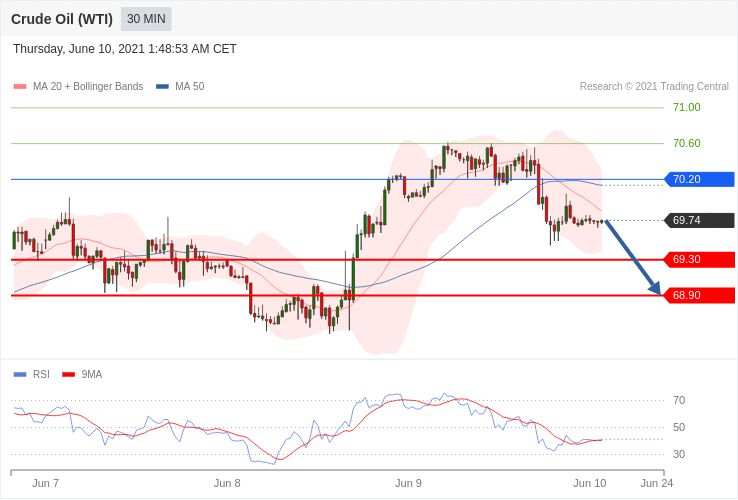Screen dimensions: 738x500
Task: Select the black 69.74 current price tag
Action: pyautogui.click(x=699, y=220)
